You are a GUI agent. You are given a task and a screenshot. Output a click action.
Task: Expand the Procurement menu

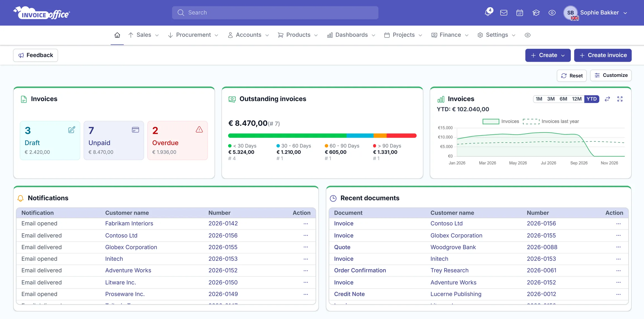193,35
